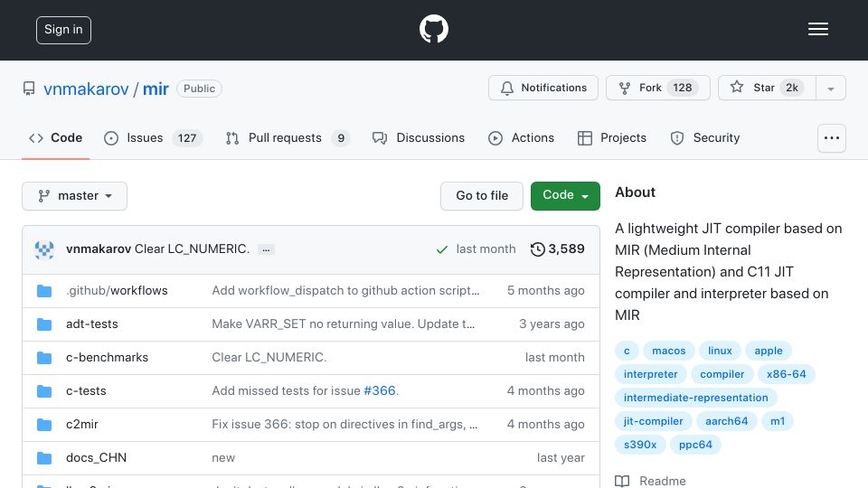Click folder icon next to adt-tests
The width and height of the screenshot is (868, 488).
(44, 324)
